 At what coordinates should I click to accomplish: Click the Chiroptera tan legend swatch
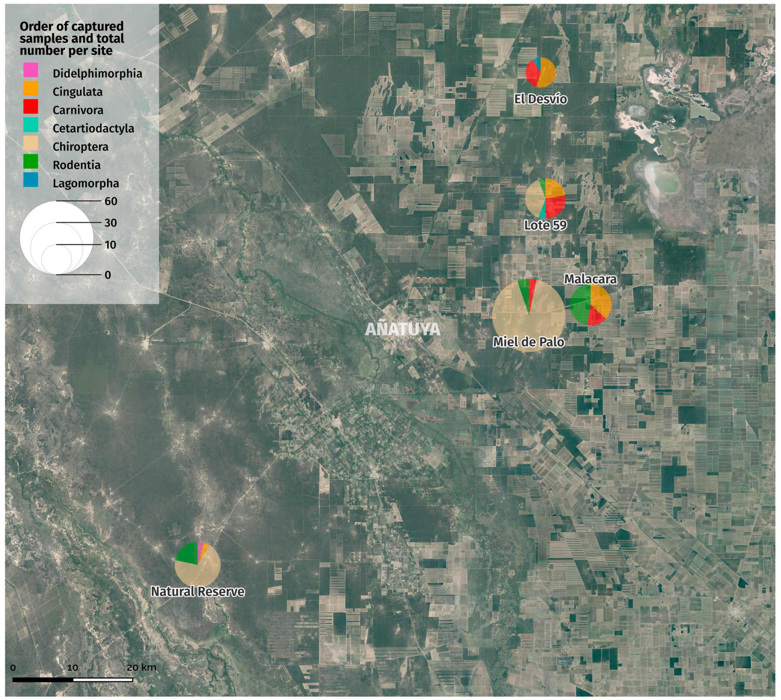point(31,143)
